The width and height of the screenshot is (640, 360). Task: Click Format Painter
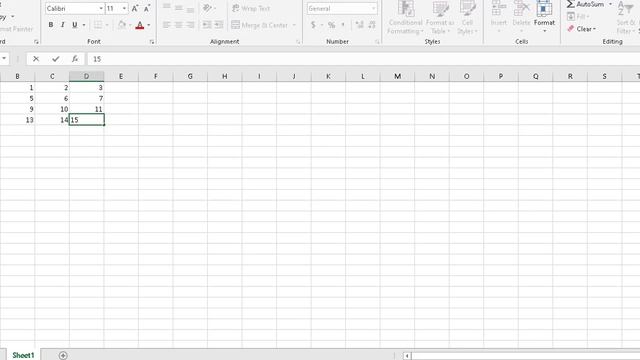16,29
